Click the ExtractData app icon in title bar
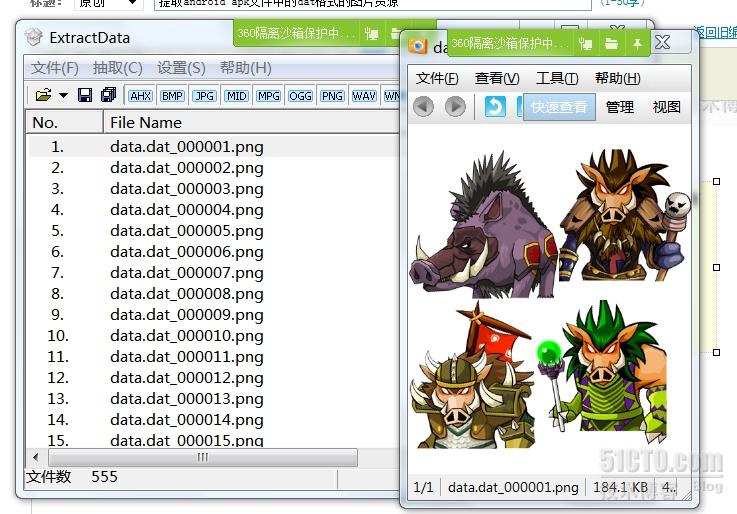Viewport: 737px width, 514px height. [x=34, y=37]
